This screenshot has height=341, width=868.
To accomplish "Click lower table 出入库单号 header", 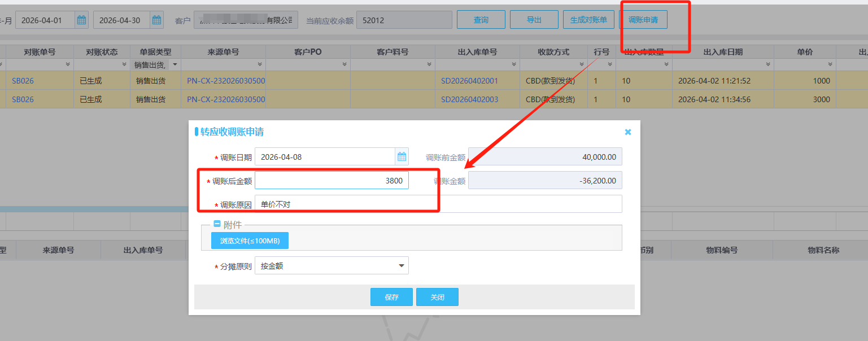I will point(143,250).
